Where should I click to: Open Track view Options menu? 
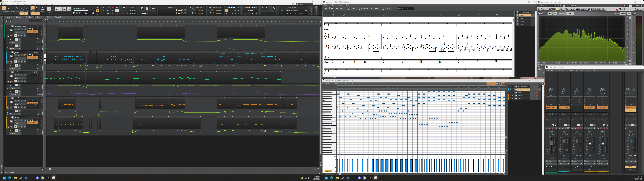[19, 17]
